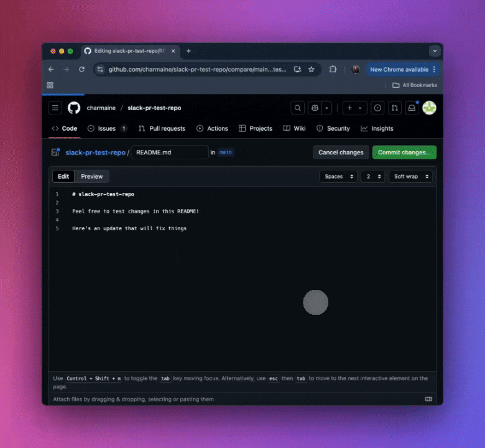Click the github.com URL address bar
Viewport: 485px width, 448px height.
[x=197, y=69]
